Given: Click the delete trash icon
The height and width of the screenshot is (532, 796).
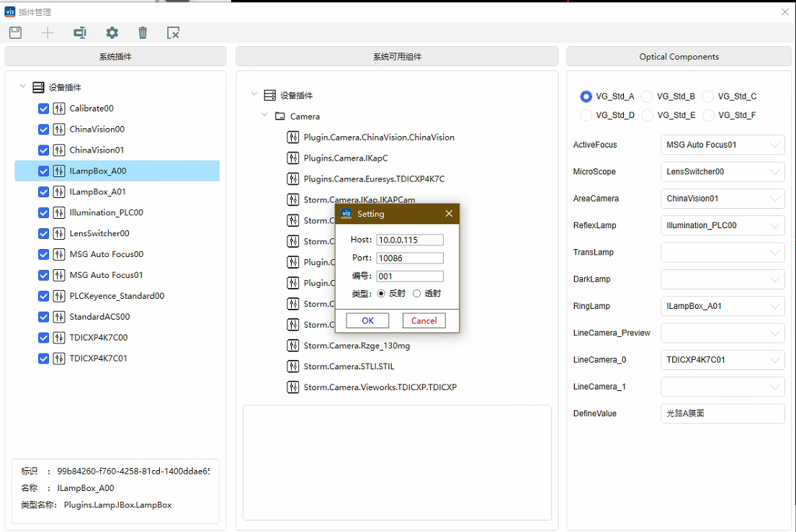Looking at the screenshot, I should [143, 33].
